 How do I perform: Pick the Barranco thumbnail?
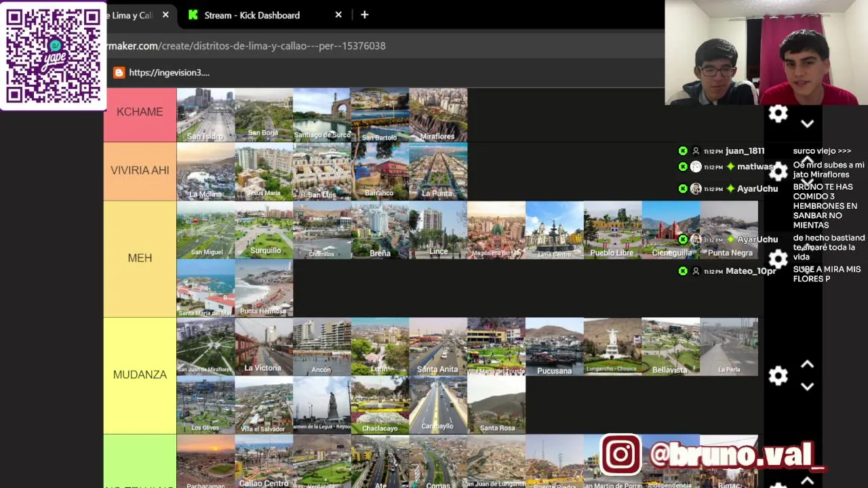coord(380,171)
